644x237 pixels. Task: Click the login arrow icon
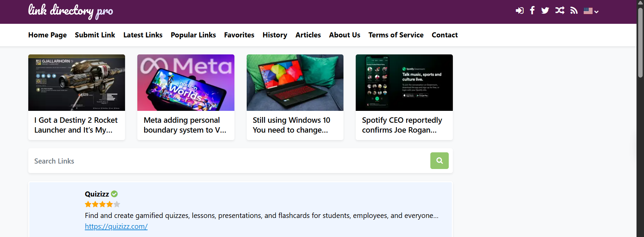519,11
